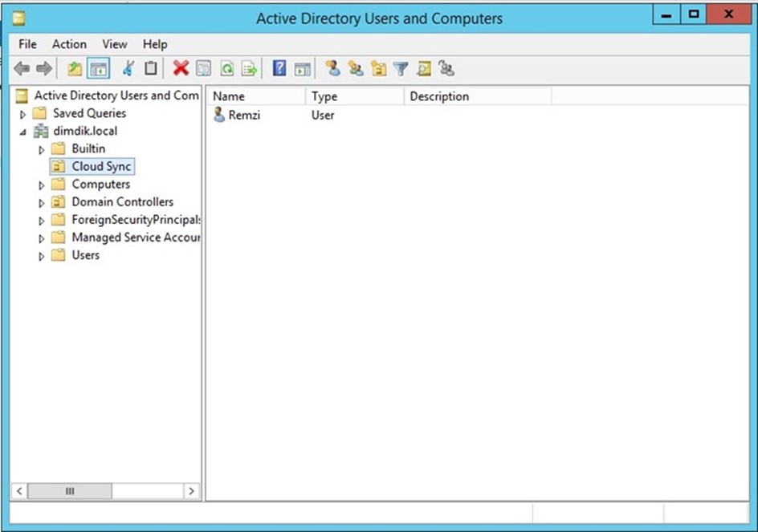Maximize the Active Directory window
The height and width of the screenshot is (532, 758).
point(694,14)
